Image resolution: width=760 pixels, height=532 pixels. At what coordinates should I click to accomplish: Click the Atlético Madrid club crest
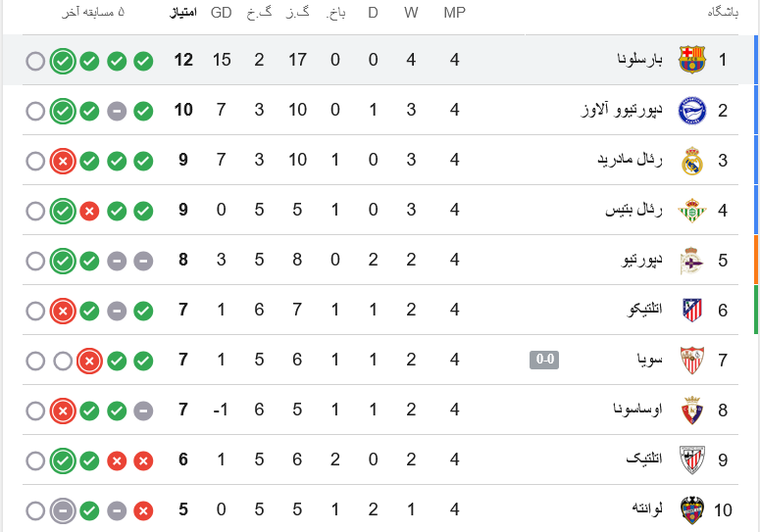point(692,310)
